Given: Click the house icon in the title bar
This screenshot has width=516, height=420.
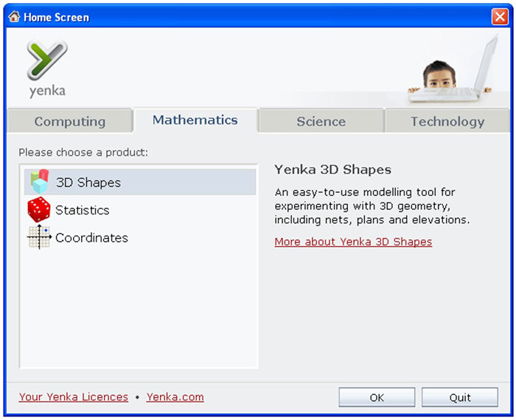Looking at the screenshot, I should [14, 17].
